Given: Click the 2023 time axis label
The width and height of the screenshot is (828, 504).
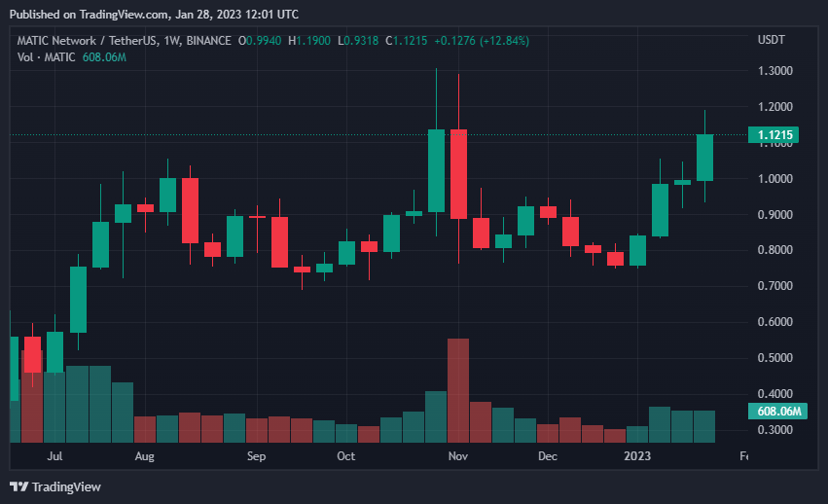Looking at the screenshot, I should click(x=637, y=456).
